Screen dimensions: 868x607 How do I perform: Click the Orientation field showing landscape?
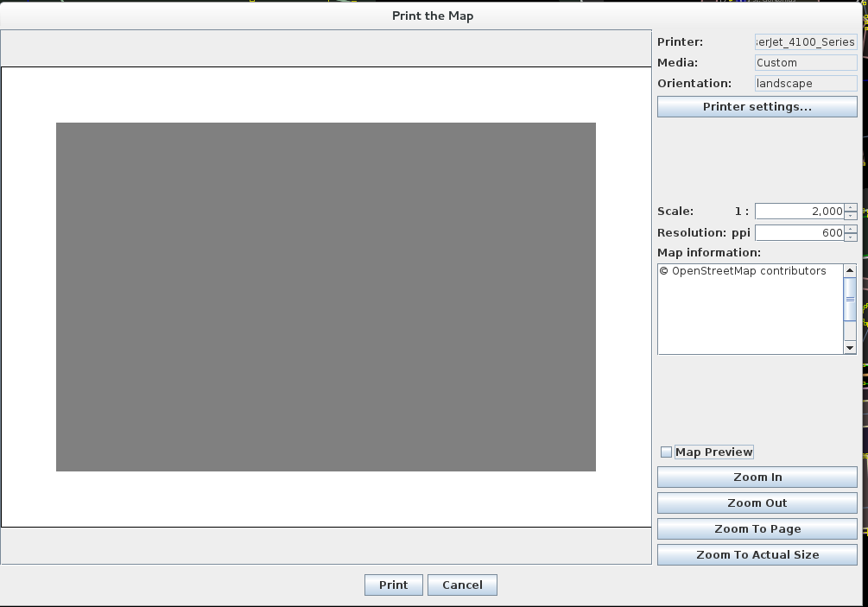click(x=806, y=84)
